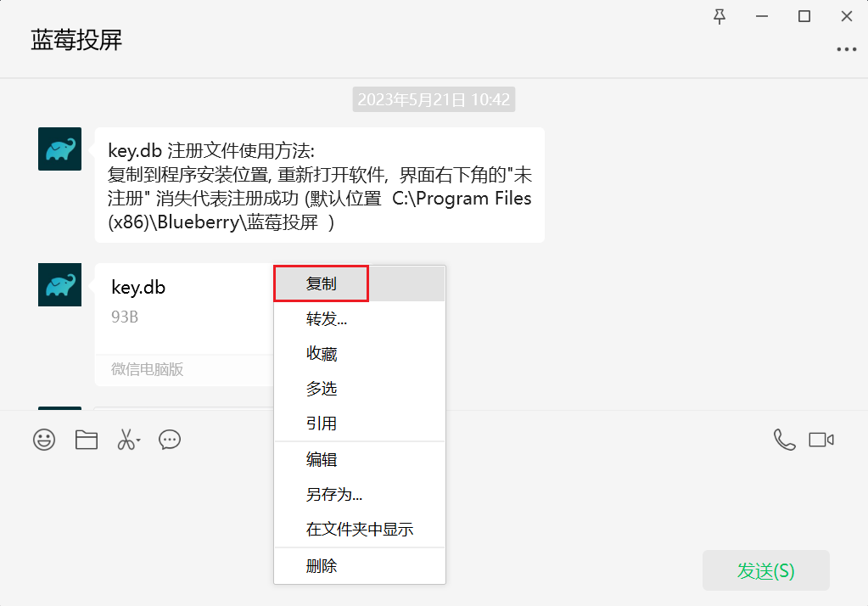This screenshot has width=868, height=606.
Task: Select 收藏 to favorite the file
Action: [x=322, y=354]
